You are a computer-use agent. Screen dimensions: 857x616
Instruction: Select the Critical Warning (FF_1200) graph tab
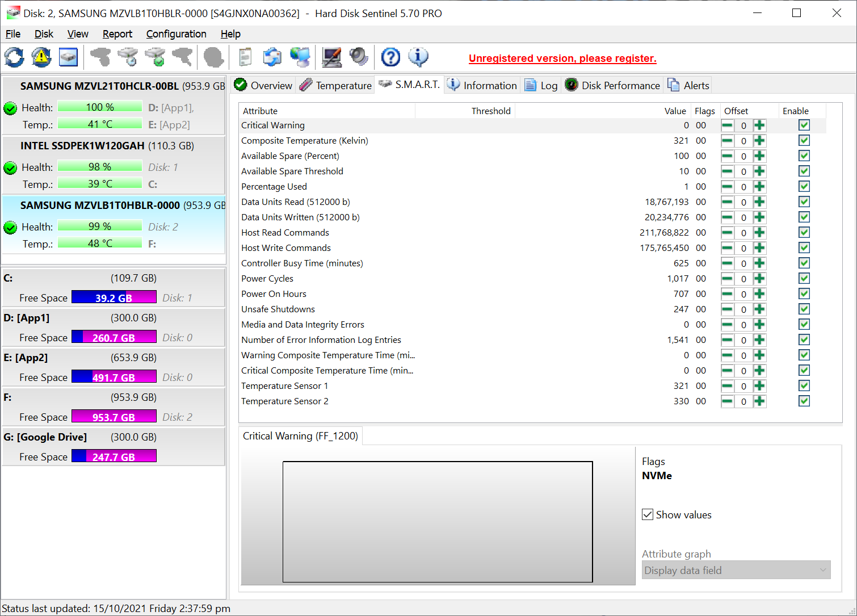click(301, 436)
